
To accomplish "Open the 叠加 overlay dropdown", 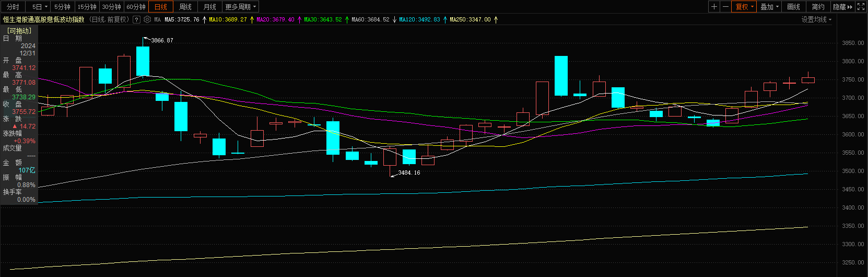I will 769,7.
